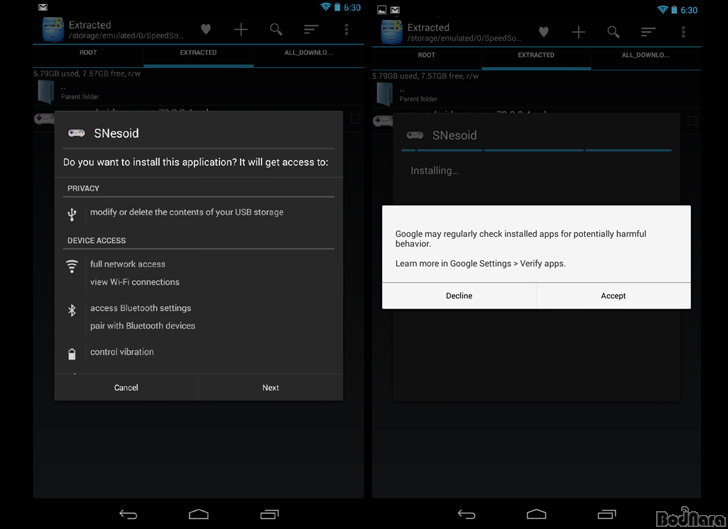The width and height of the screenshot is (728, 529).
Task: Cancel the SNesoid installation
Action: [126, 387]
